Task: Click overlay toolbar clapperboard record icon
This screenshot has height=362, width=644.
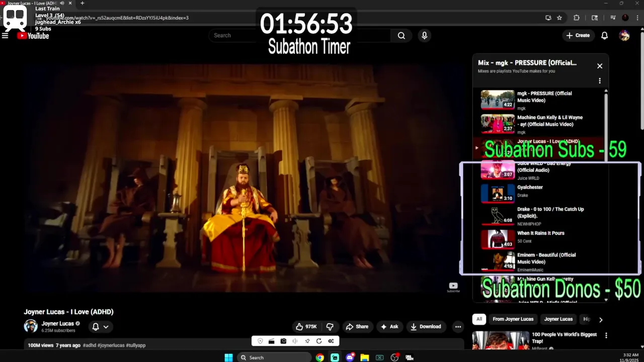Action: tap(272, 341)
